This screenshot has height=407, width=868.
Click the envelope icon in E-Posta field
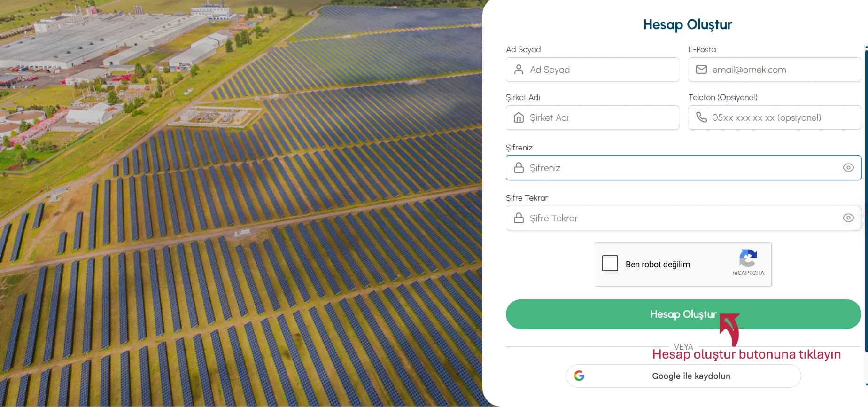pyautogui.click(x=701, y=70)
